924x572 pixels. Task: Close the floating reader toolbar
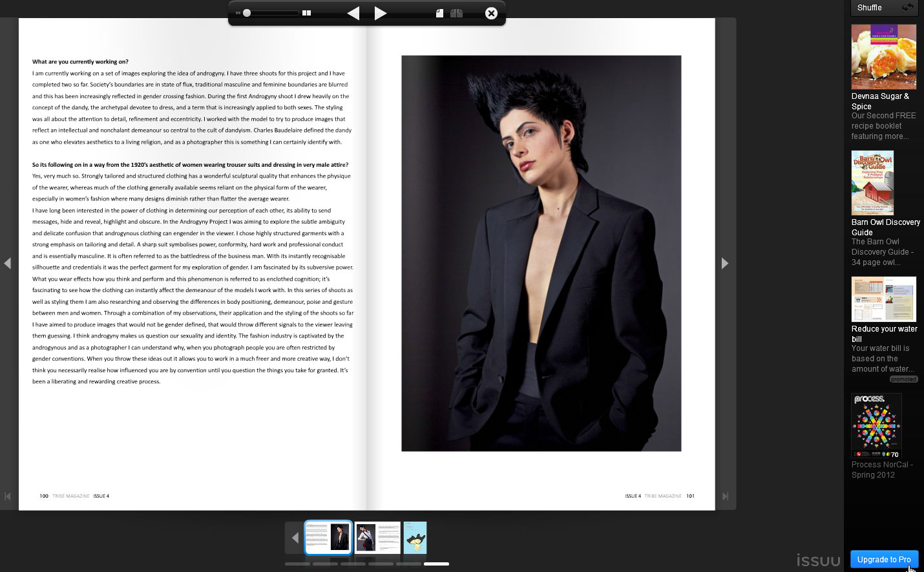pyautogui.click(x=491, y=13)
